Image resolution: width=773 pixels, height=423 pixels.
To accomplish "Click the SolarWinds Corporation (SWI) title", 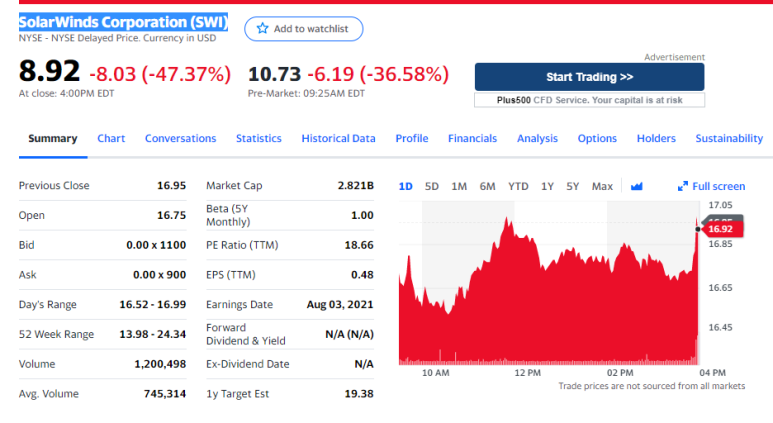I will (x=123, y=22).
